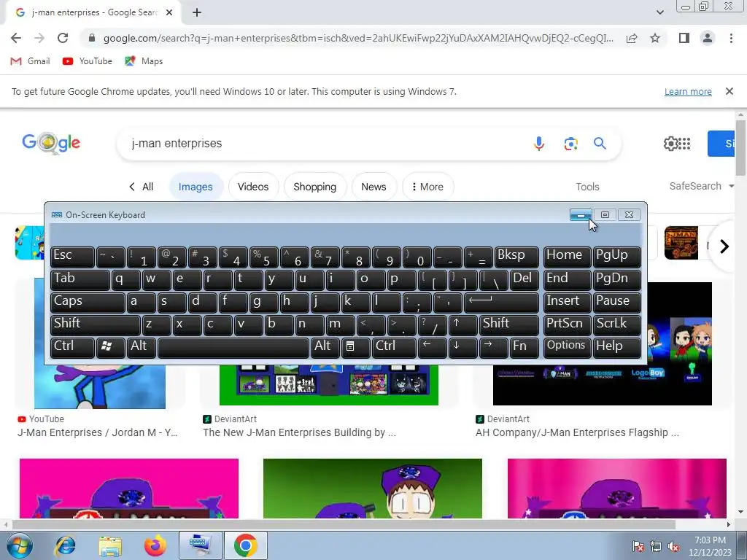Screen dimensions: 747x560
Task: Click the vertical page scrollbar thumb
Action: [741, 148]
